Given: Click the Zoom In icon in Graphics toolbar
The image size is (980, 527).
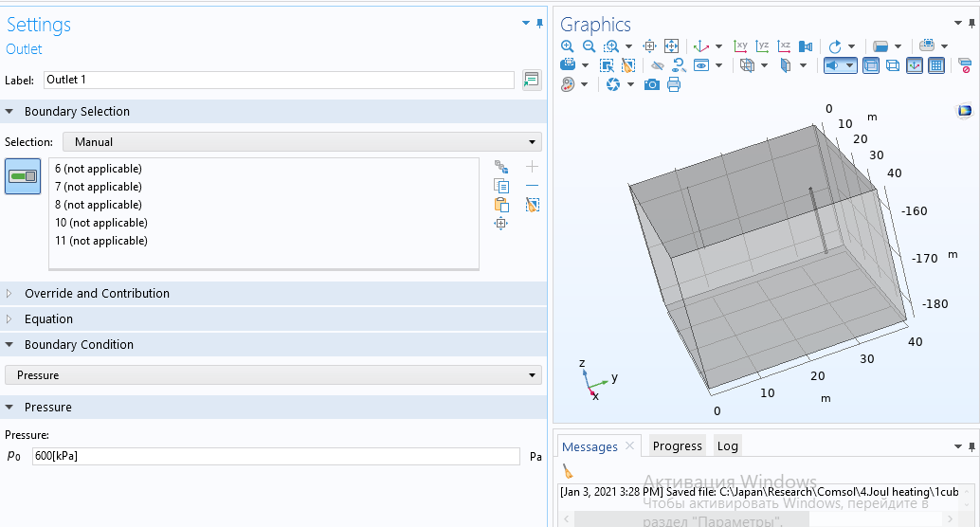Looking at the screenshot, I should pyautogui.click(x=567, y=46).
